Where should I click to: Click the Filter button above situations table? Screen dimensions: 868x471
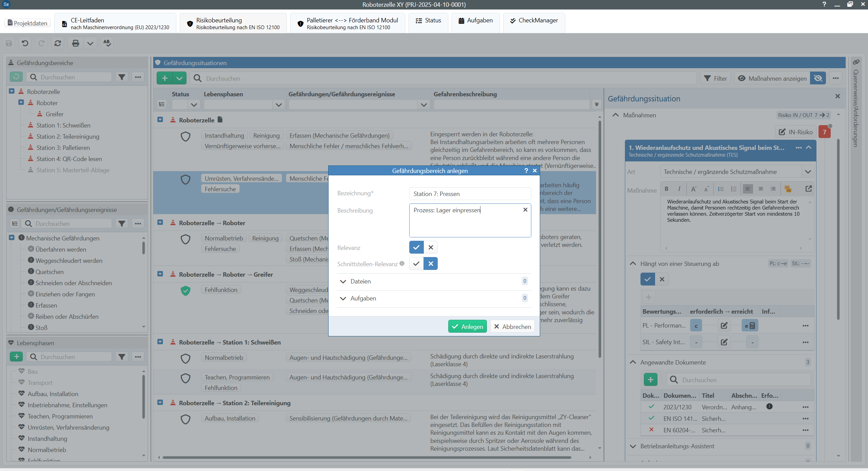click(x=715, y=78)
